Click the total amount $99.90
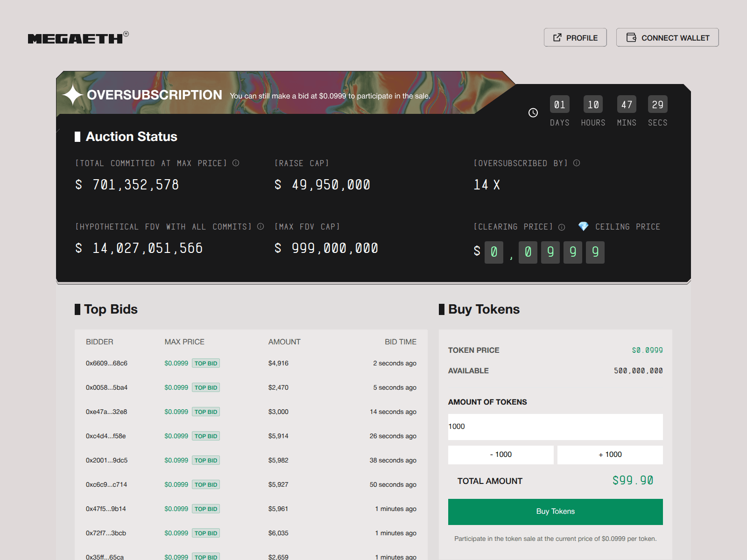This screenshot has height=560, width=747. coord(633,481)
